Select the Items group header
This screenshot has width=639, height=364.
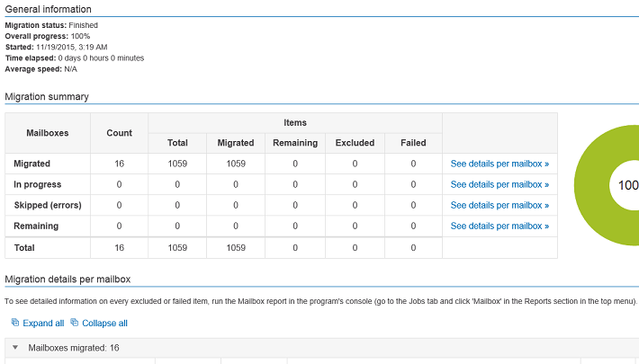[x=295, y=122]
